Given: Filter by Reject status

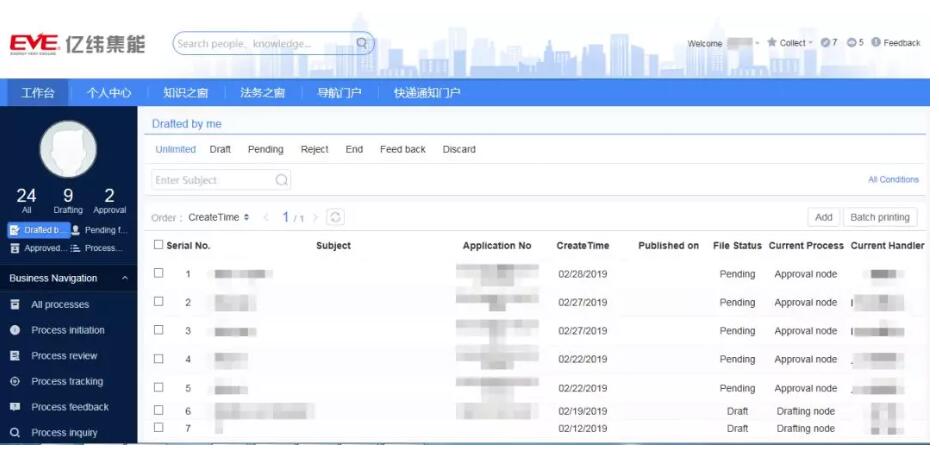Looking at the screenshot, I should click(x=314, y=149).
